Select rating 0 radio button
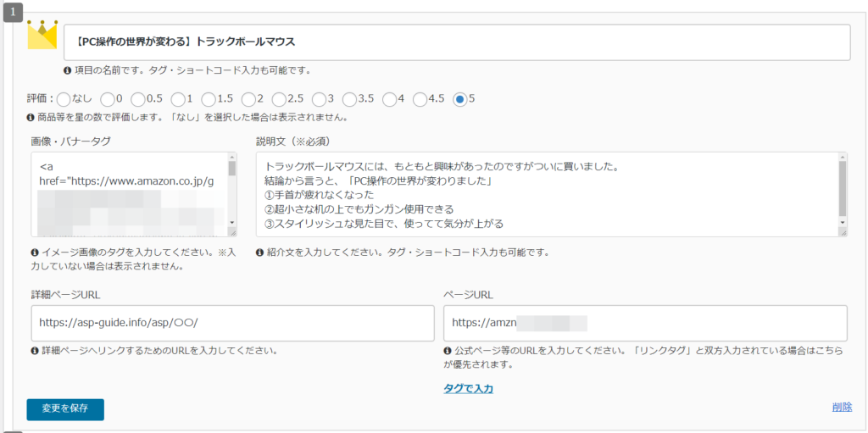The height and width of the screenshot is (433, 868). pyautogui.click(x=108, y=99)
